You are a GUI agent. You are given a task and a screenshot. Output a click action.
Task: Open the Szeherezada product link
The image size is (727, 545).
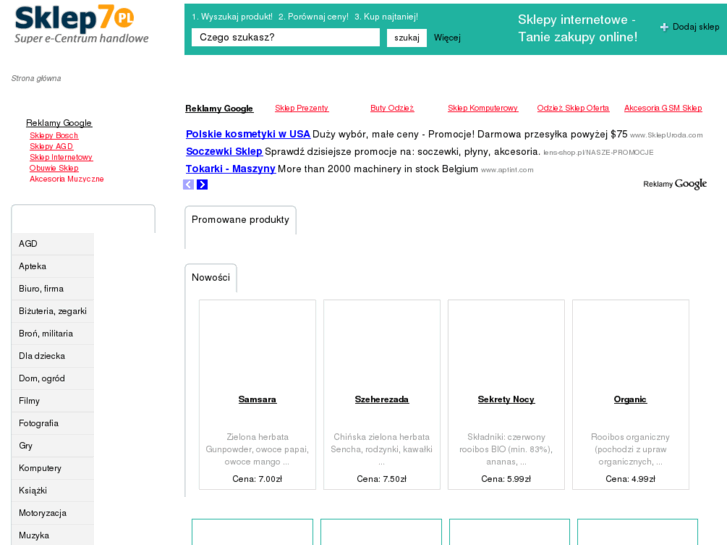coord(382,399)
